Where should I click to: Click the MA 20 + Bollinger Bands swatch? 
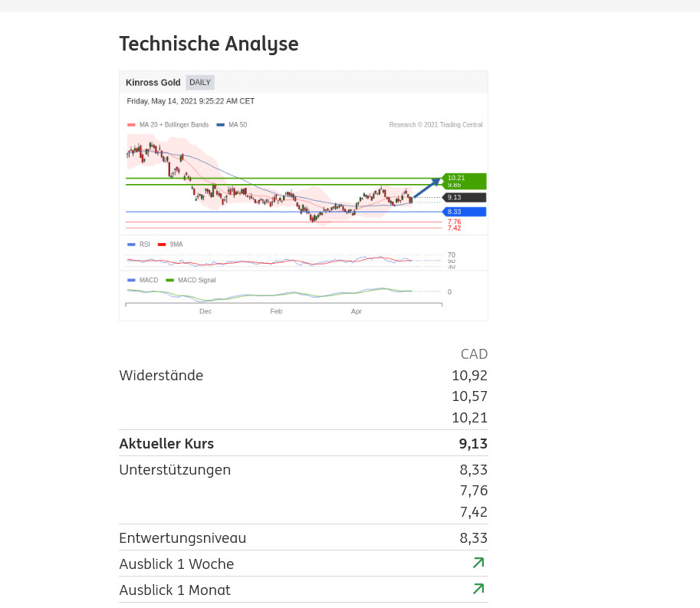tap(131, 125)
